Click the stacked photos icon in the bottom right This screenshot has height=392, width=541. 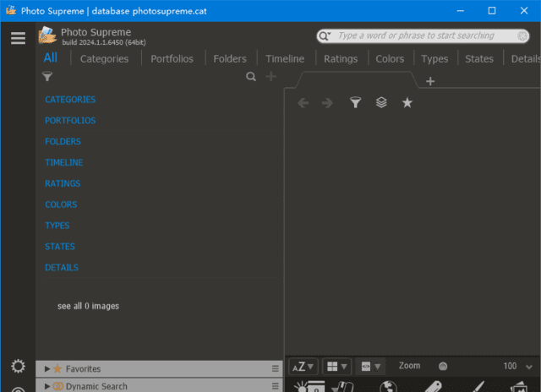coord(518,386)
